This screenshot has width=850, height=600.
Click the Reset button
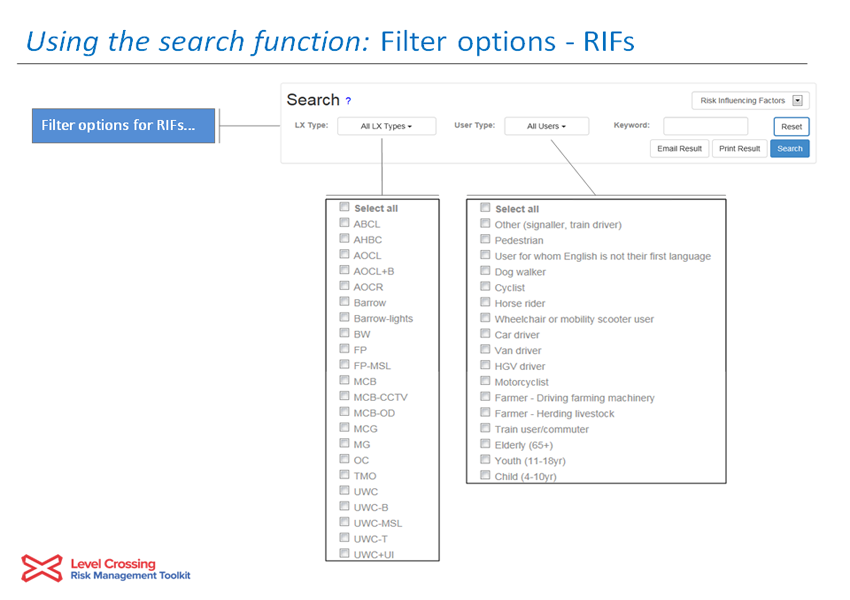(791, 126)
